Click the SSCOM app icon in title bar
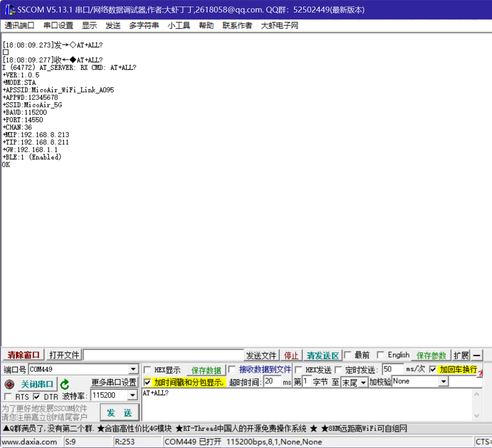Image resolution: width=492 pixels, height=448 pixels. point(10,10)
